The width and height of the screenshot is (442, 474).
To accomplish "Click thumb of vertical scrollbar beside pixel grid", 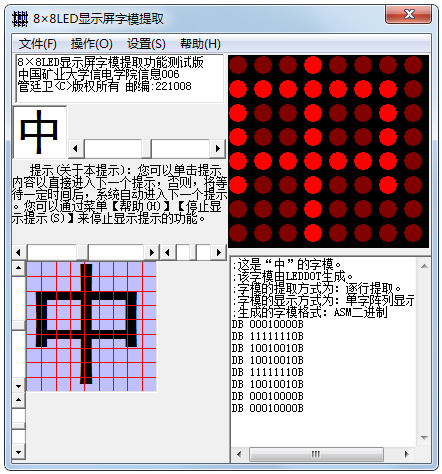I will click(19, 325).
